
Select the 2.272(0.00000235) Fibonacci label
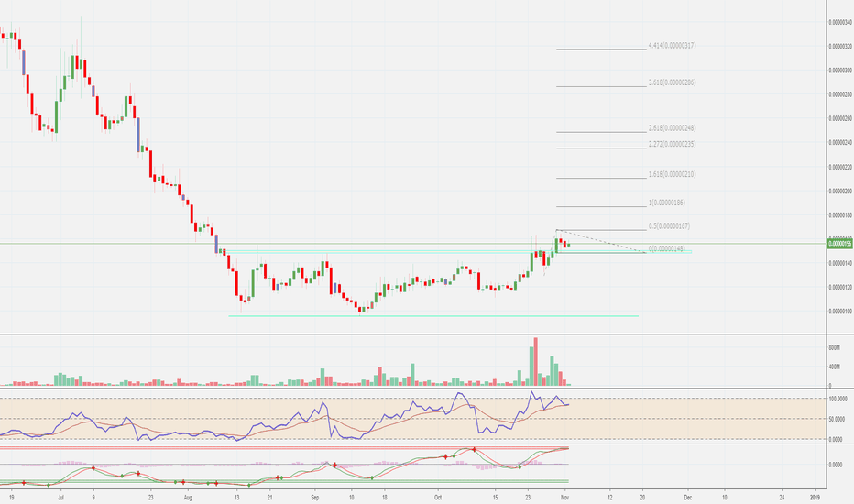pyautogui.click(x=672, y=145)
